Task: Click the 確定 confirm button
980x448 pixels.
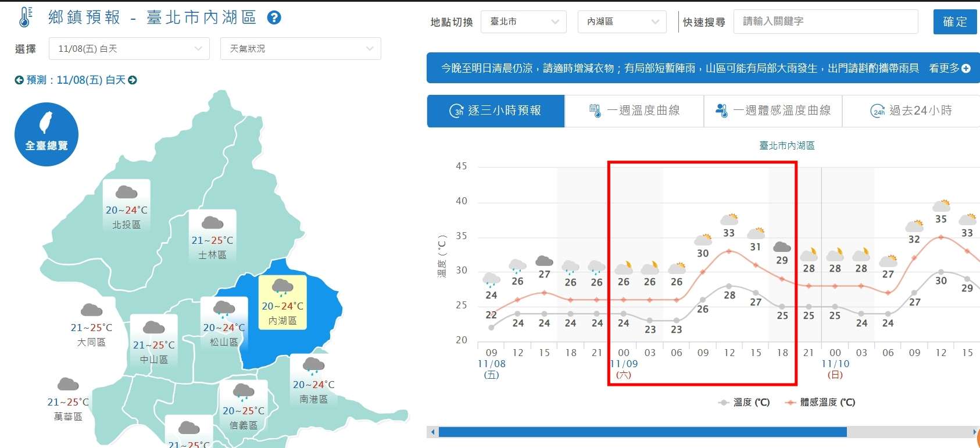Action: (x=954, y=22)
